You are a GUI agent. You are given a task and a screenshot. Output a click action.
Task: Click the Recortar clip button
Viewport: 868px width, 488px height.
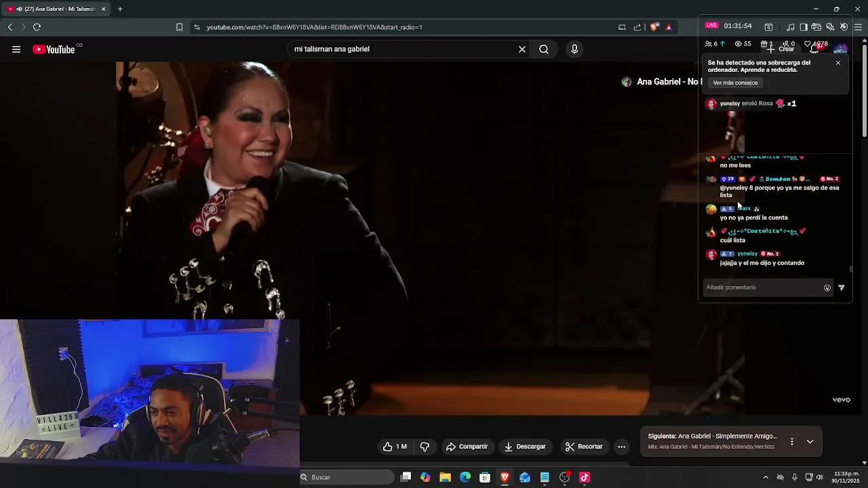pos(584,447)
